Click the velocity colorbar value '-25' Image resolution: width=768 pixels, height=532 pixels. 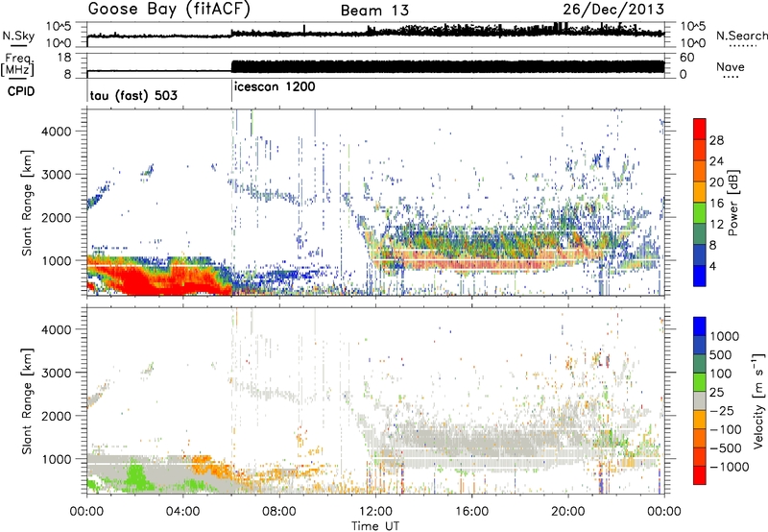pos(725,410)
